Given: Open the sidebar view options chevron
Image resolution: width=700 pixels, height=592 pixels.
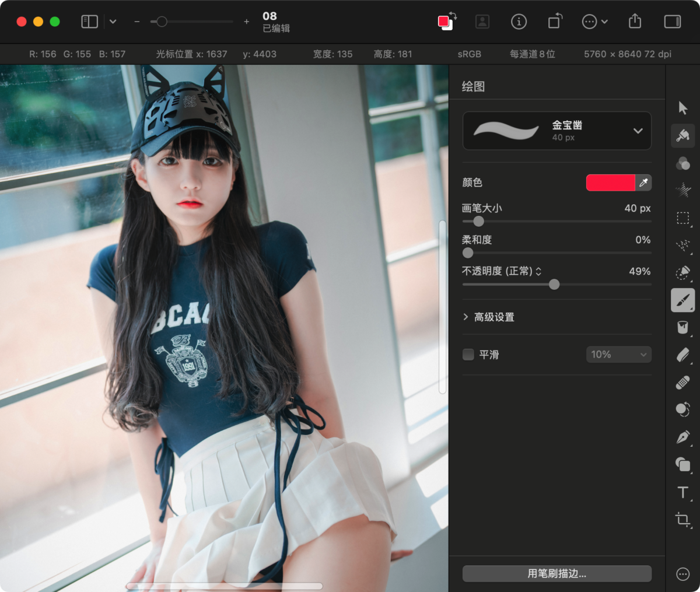Looking at the screenshot, I should (113, 22).
